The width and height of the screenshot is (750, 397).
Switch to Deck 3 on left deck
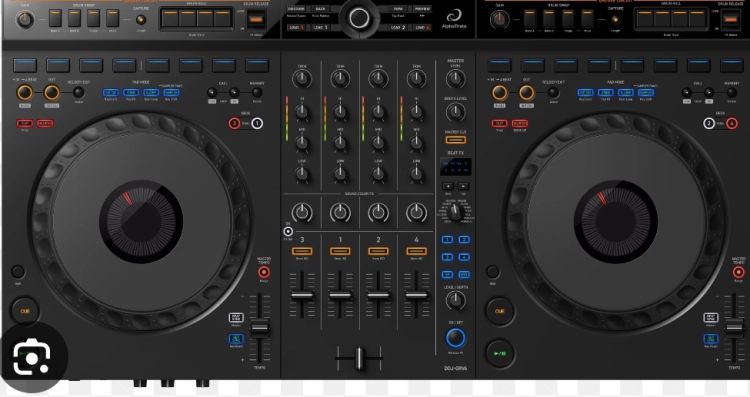(234, 123)
